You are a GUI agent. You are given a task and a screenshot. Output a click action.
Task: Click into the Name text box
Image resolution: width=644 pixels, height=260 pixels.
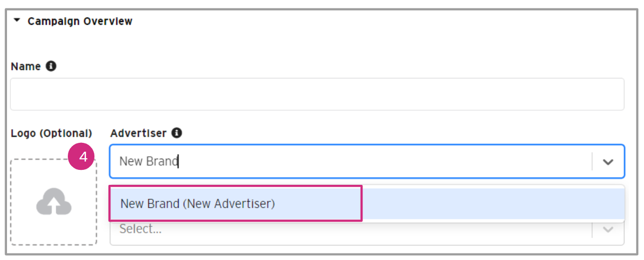(317, 94)
